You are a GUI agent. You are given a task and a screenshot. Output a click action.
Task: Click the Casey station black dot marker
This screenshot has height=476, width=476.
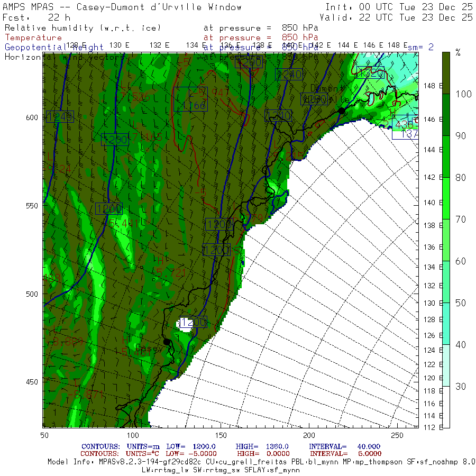click(167, 342)
